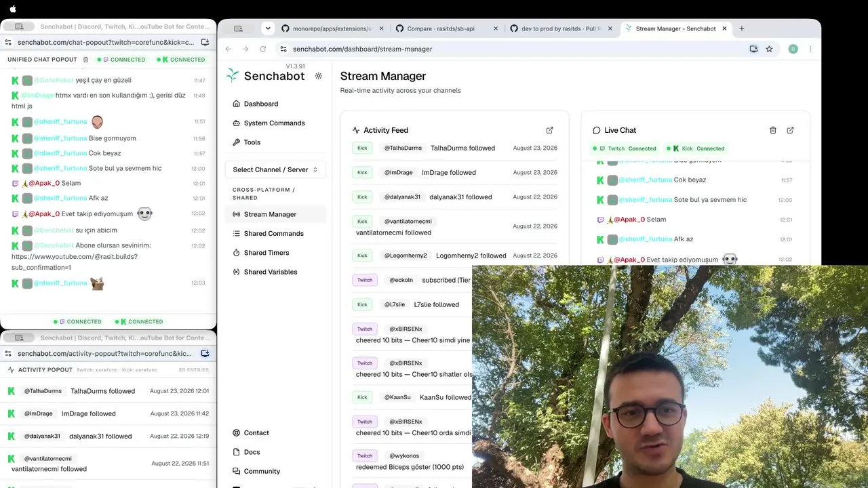Click the @wykonos tag in the Activity Feed
The image size is (868, 488).
coord(404,455)
